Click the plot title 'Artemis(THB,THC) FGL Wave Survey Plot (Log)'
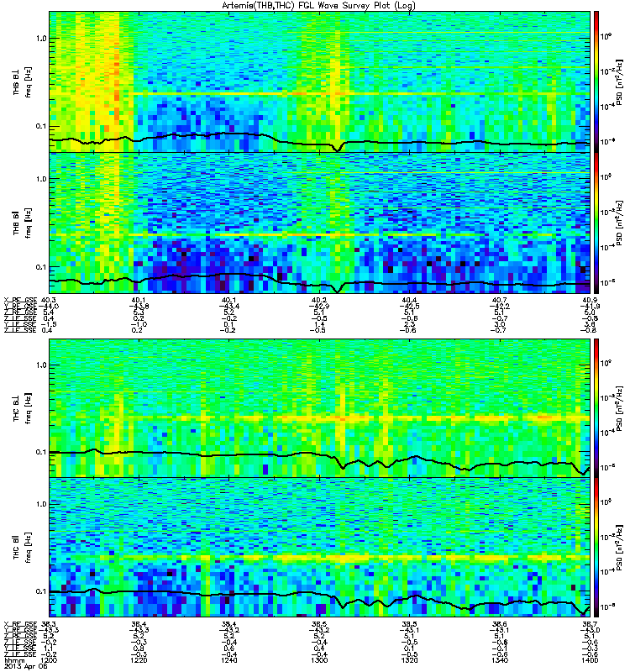This screenshot has width=630, height=672. point(318,6)
